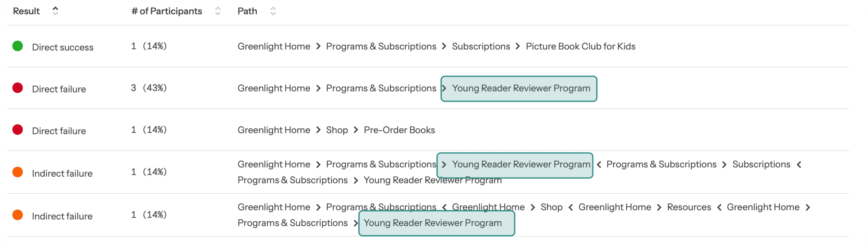
Task: Open Picture Book Club for Kids path step
Action: coord(581,46)
